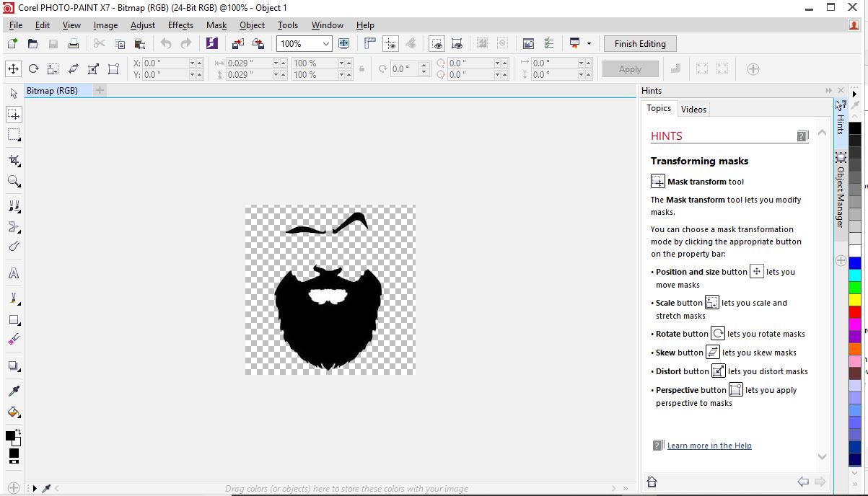Expand the application launcher dropdown arrow
The height and width of the screenshot is (496, 868).
pos(589,44)
